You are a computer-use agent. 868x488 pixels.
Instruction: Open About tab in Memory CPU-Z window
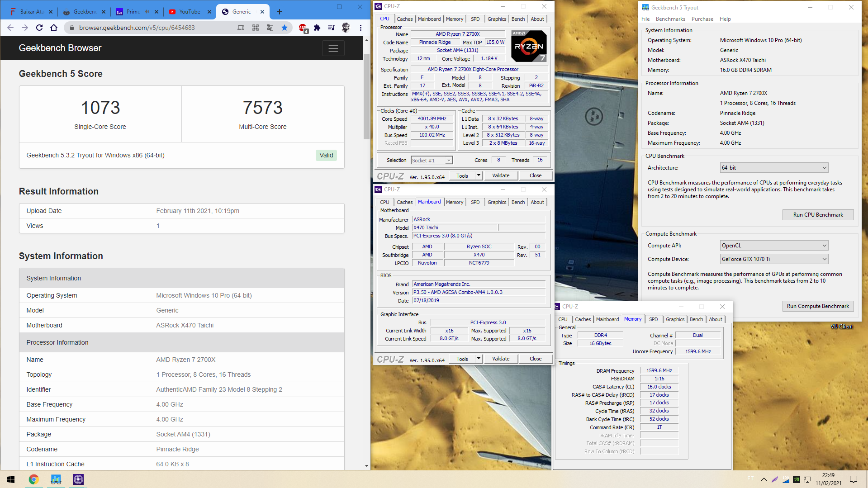pyautogui.click(x=715, y=319)
